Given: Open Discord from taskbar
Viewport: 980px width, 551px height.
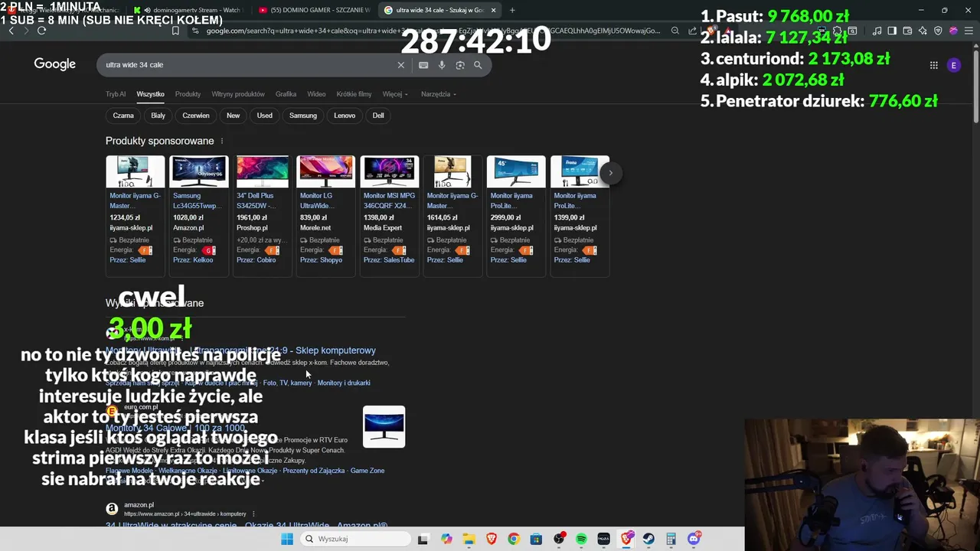Looking at the screenshot, I should point(694,539).
